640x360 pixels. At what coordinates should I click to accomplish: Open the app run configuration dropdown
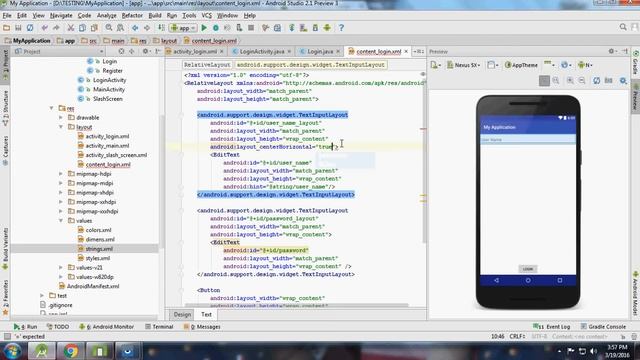184,28
